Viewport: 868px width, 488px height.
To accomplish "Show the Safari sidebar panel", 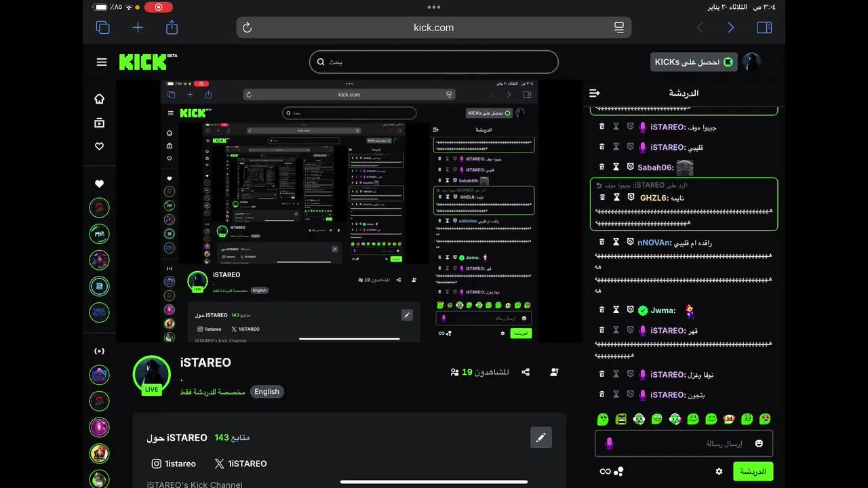I will [x=764, y=27].
